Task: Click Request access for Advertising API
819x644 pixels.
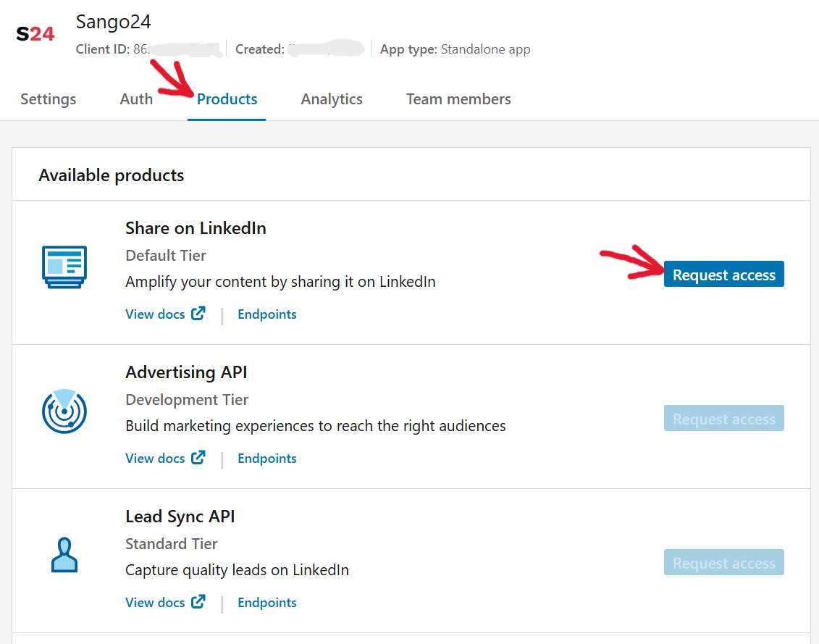Action: click(723, 418)
